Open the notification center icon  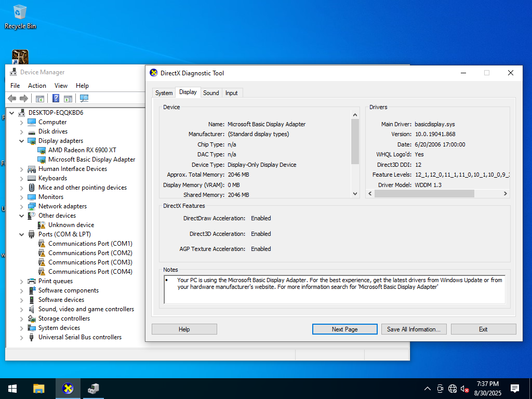click(515, 389)
